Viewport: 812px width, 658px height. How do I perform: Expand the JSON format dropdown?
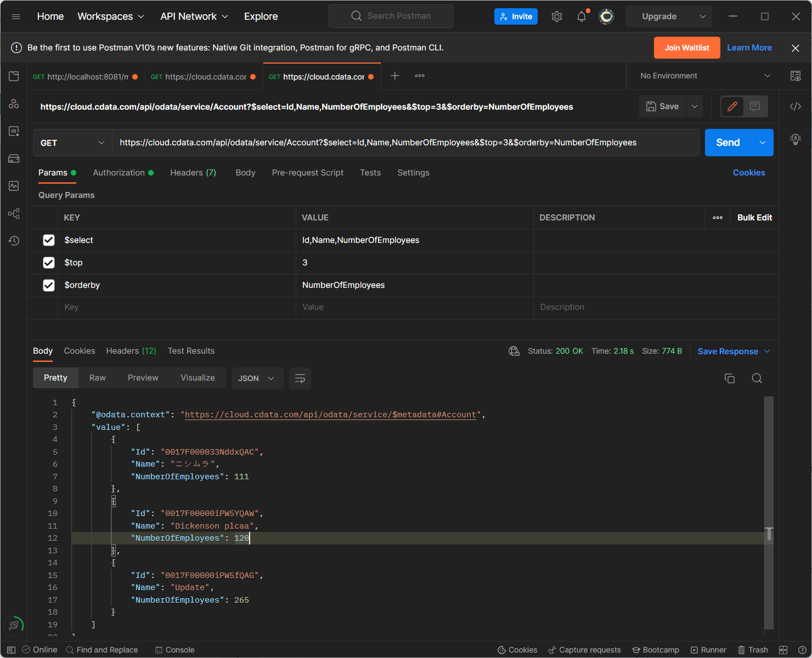257,378
